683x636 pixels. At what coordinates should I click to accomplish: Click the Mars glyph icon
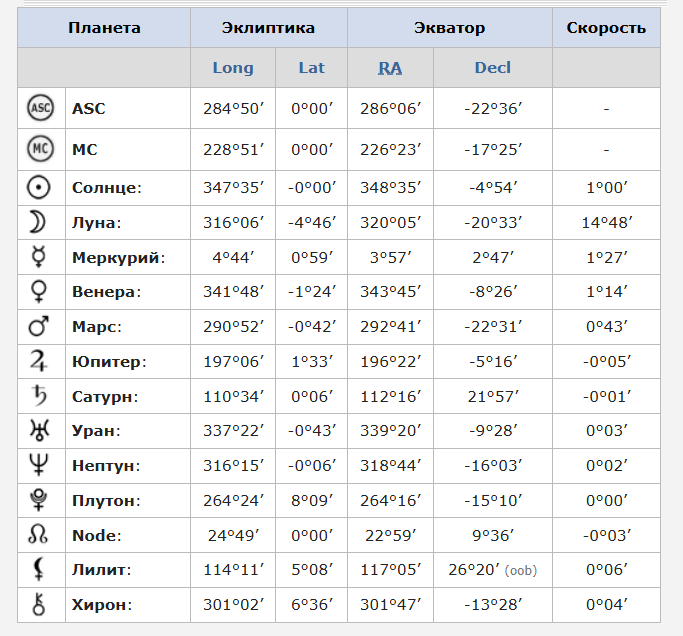[x=41, y=327]
